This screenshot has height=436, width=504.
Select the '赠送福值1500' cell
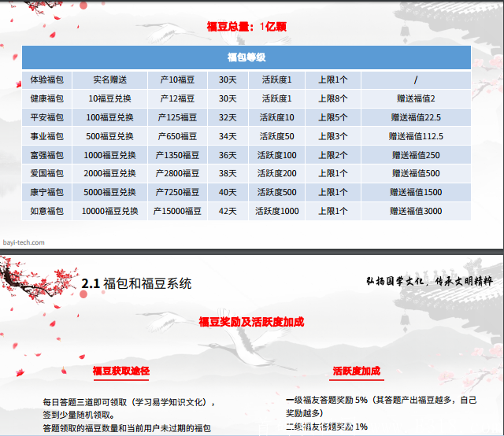[416, 192]
